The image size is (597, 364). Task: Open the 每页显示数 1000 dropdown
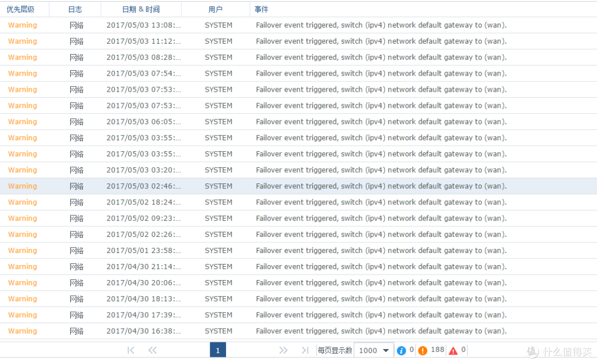coord(374,350)
